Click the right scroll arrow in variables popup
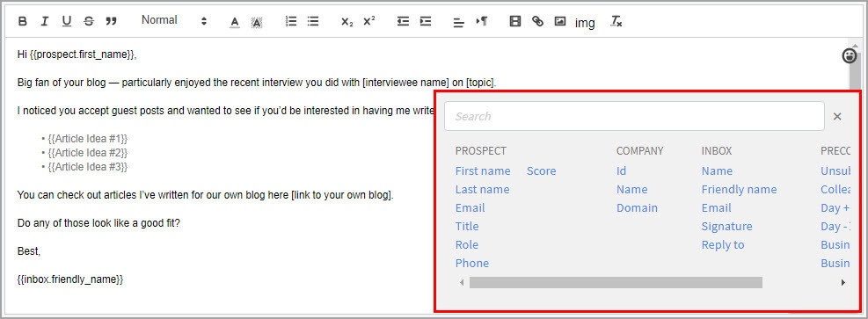 tap(843, 282)
